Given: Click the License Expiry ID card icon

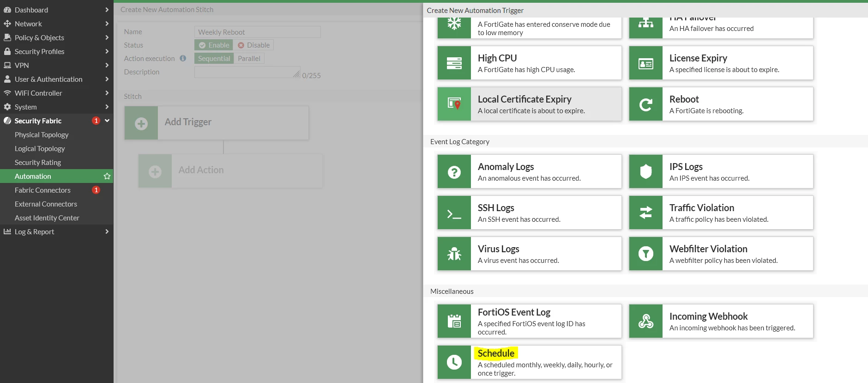Looking at the screenshot, I should point(646,63).
